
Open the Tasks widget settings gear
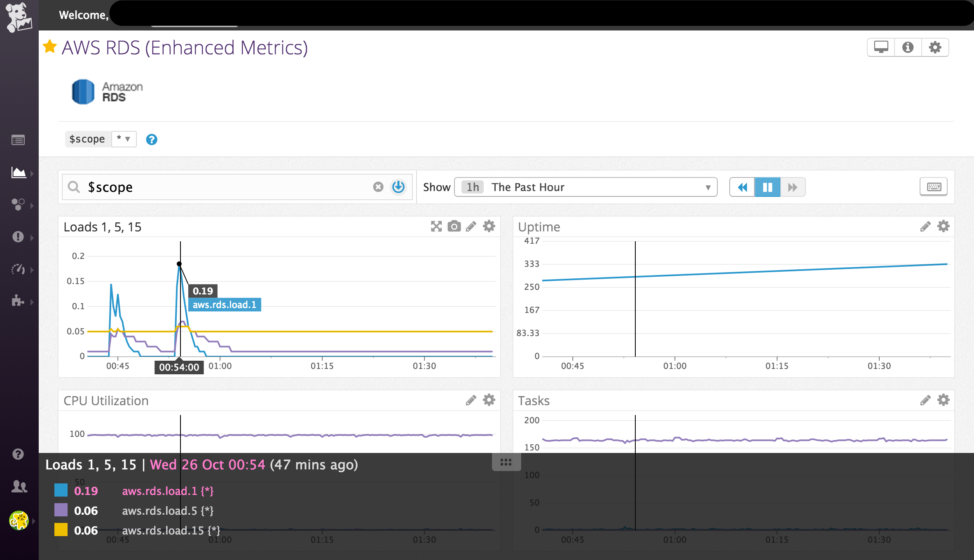click(x=944, y=400)
